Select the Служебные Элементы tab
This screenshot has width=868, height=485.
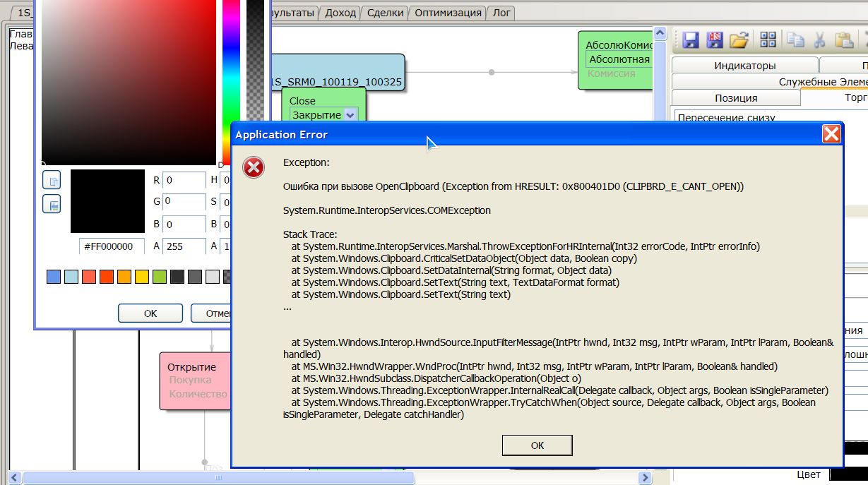click(770, 82)
